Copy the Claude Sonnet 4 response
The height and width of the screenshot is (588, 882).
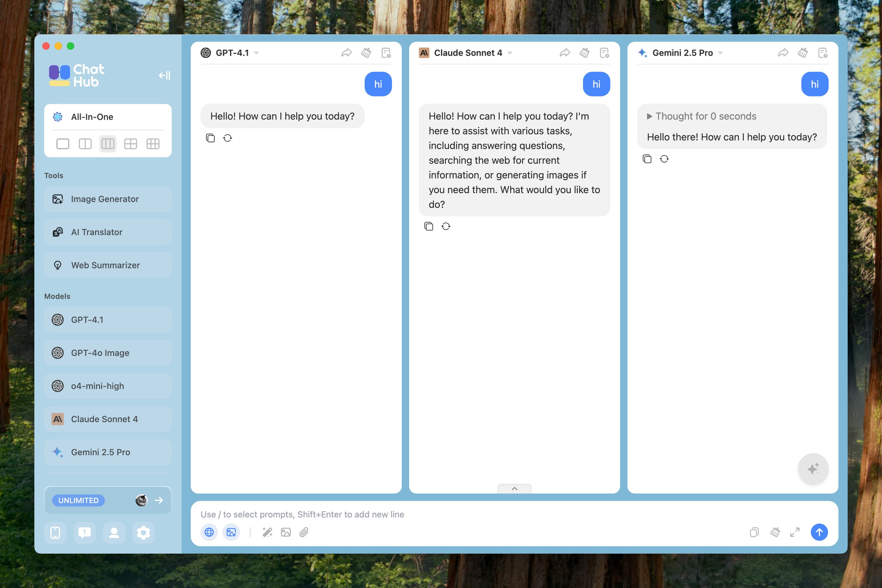[x=429, y=226]
